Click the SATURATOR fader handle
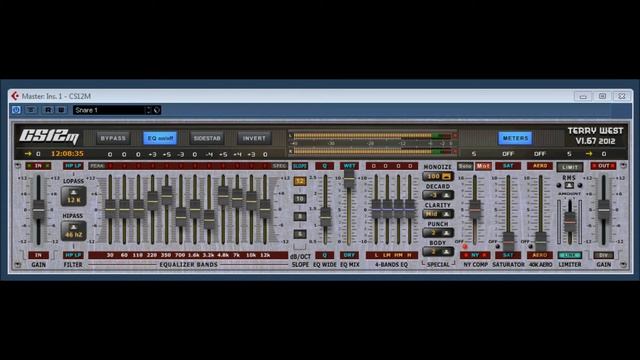The height and width of the screenshot is (360, 640). [x=508, y=242]
